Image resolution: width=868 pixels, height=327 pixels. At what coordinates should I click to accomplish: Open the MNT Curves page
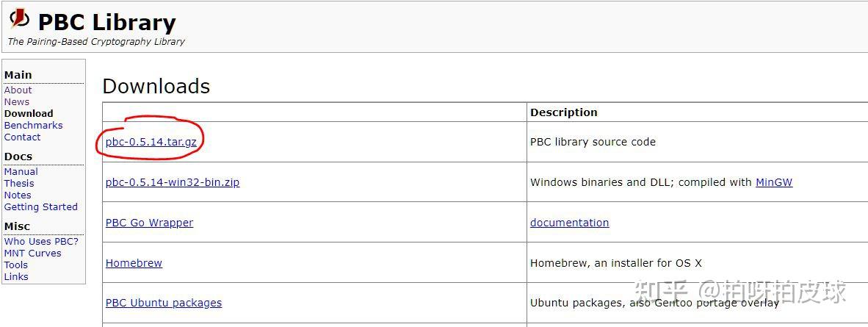(x=32, y=254)
